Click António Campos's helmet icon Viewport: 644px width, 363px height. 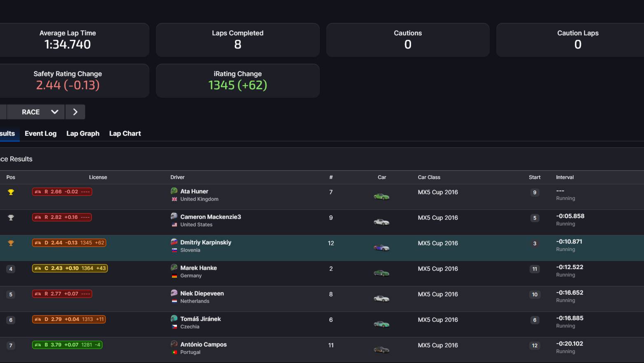tap(174, 344)
